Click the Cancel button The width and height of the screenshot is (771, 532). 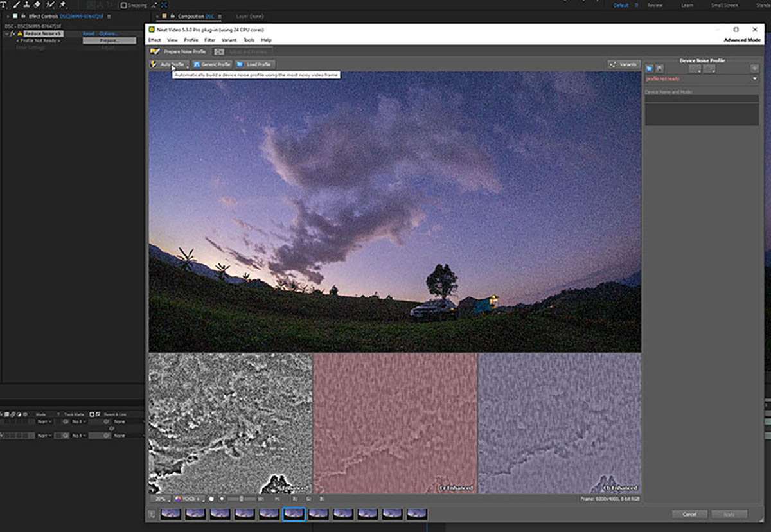click(x=689, y=514)
